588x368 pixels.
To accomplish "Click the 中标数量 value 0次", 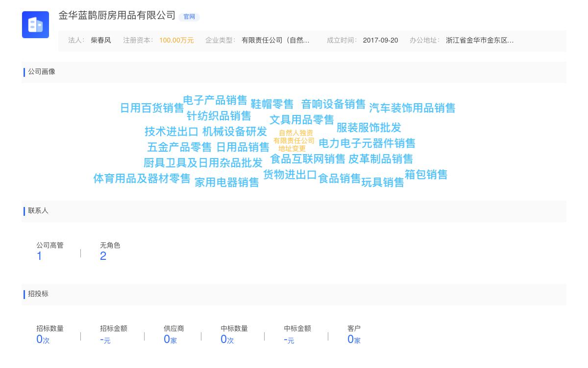I will coord(227,339).
